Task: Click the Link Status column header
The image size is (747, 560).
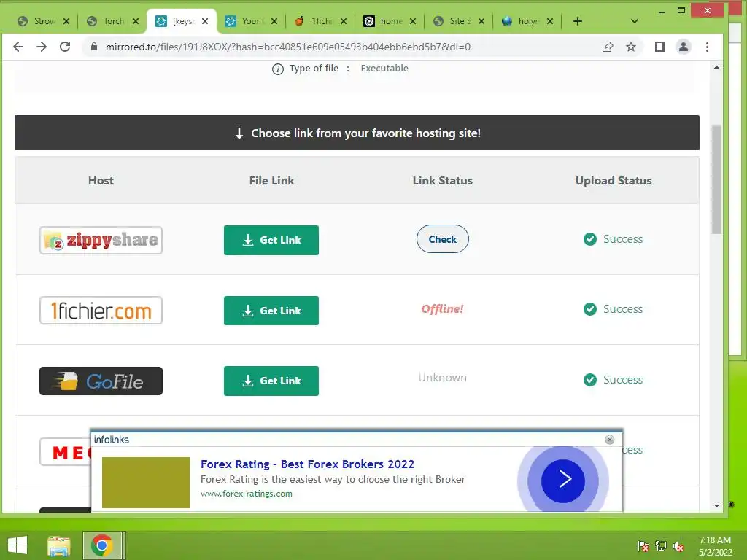Action: point(443,181)
